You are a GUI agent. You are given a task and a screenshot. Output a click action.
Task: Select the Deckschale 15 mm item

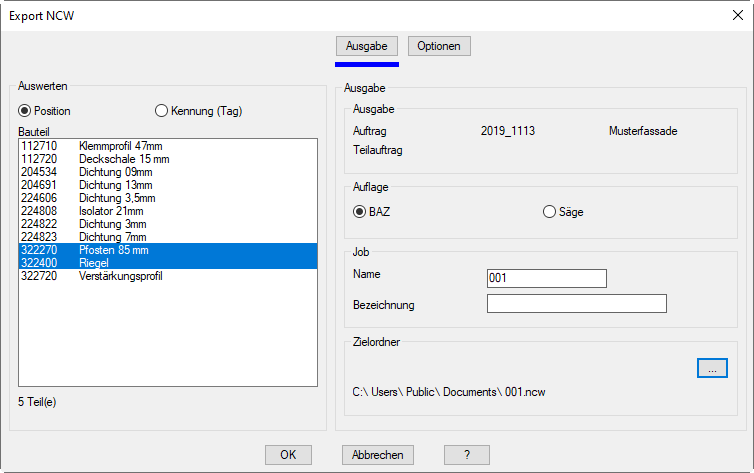click(x=124, y=159)
